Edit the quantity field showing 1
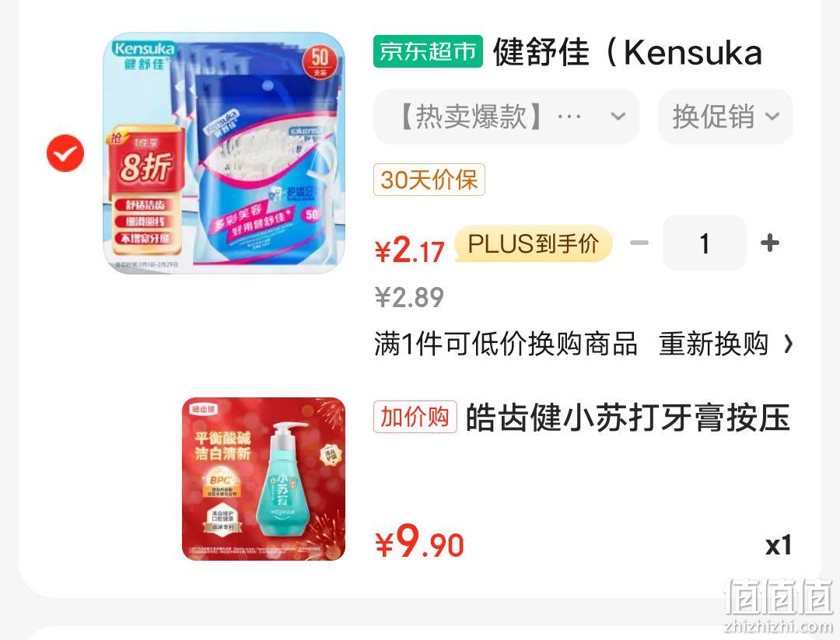The height and width of the screenshot is (640, 840). [x=705, y=243]
